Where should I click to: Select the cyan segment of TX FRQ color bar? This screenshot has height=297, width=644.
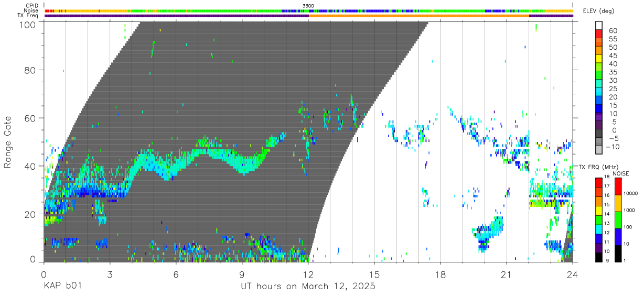[x=598, y=229]
